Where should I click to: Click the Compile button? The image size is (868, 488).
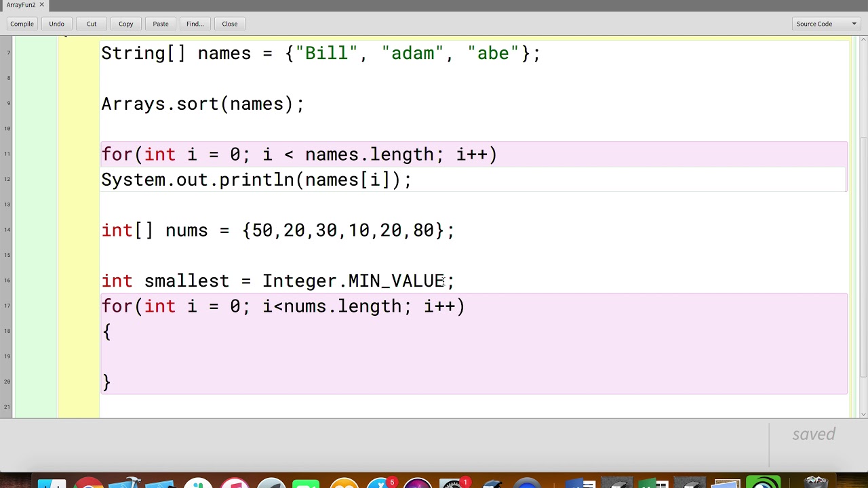(x=22, y=24)
